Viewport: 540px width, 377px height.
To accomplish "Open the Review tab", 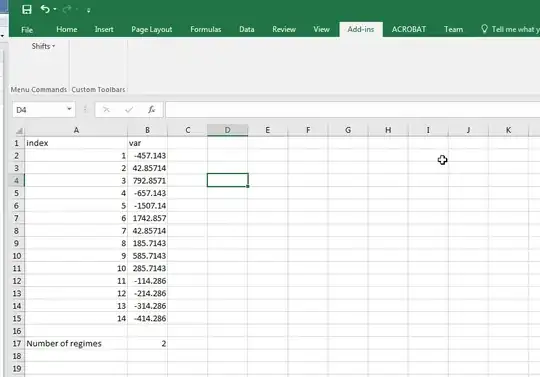I will [284, 30].
